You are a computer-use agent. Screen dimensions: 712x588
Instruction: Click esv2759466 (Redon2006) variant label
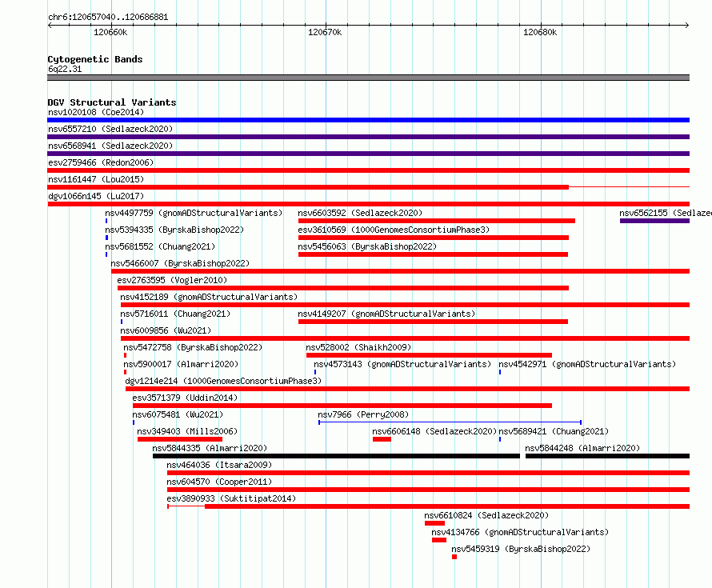[x=101, y=162]
